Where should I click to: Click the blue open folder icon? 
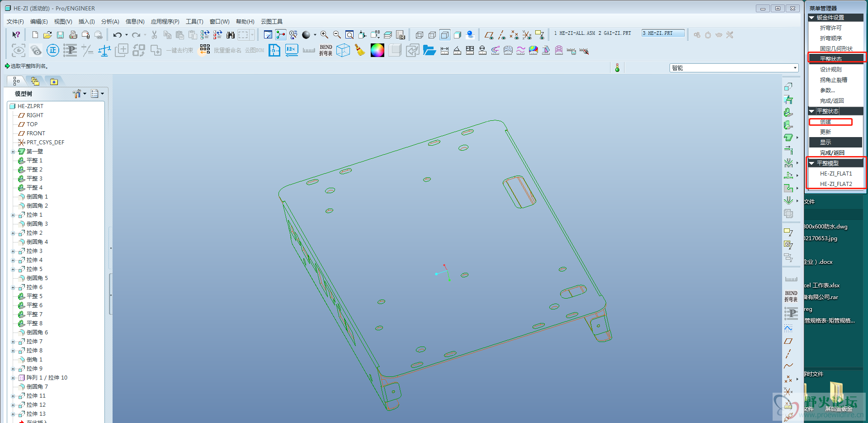pos(429,50)
